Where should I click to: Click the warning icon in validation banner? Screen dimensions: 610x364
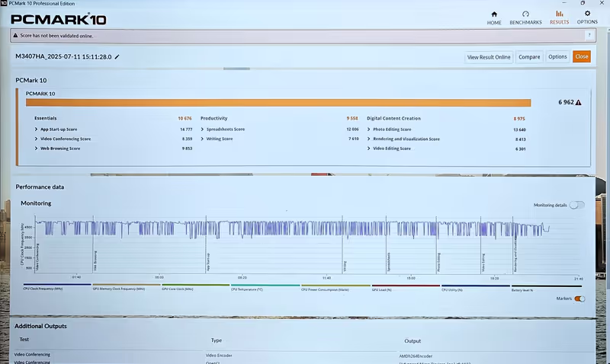click(x=15, y=35)
